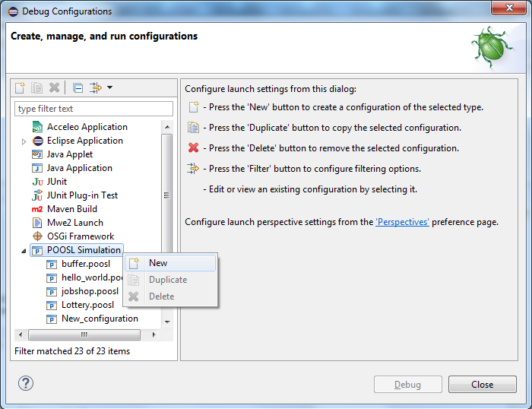Select the Maven Build configuration type
Screen dimensions: 532x409
point(71,209)
